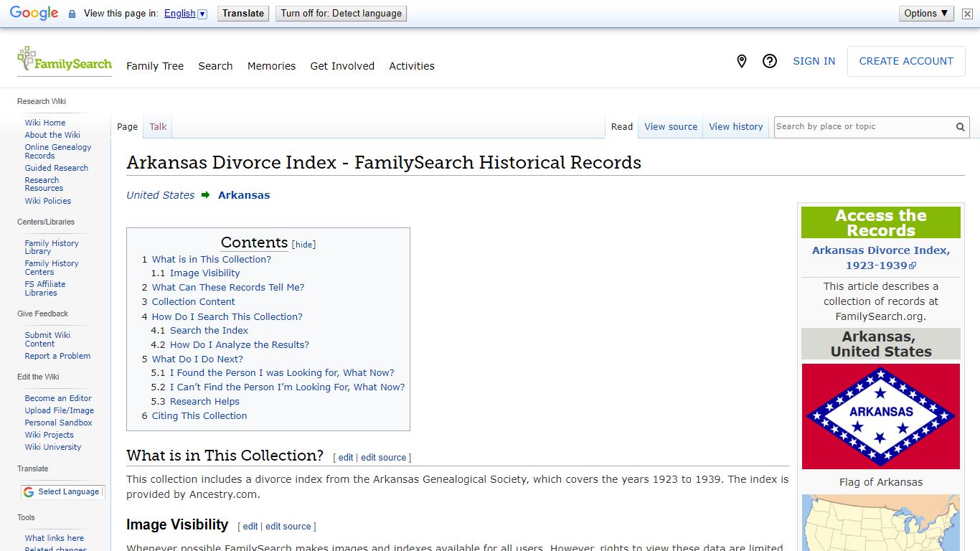Open the English language dropdown
Image resolution: width=980 pixels, height=551 pixels.
(x=185, y=14)
